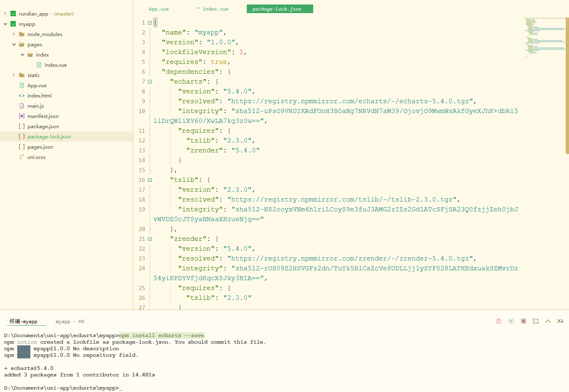569x392 pixels.
Task: Open the tslib resolved registry URL
Action: click(x=342, y=199)
